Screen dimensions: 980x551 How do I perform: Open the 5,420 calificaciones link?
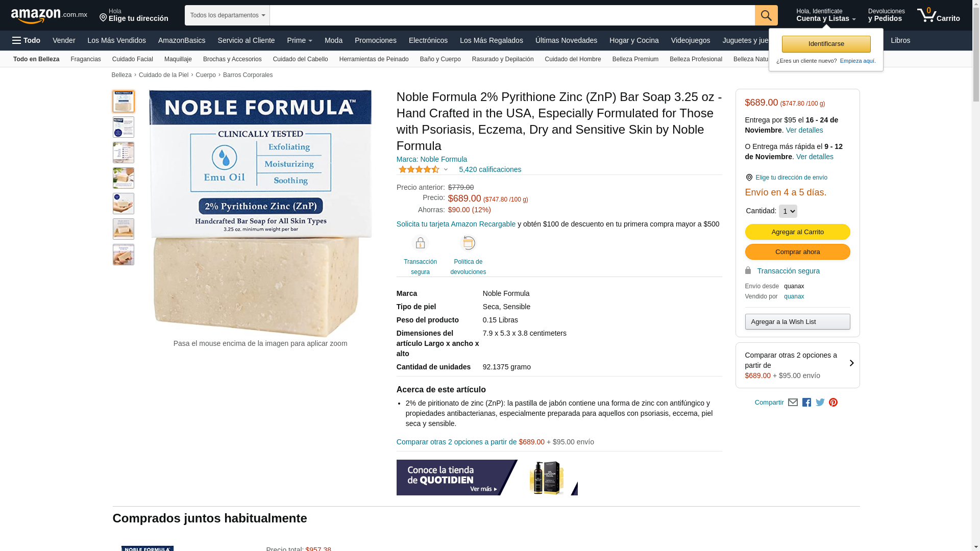click(489, 169)
